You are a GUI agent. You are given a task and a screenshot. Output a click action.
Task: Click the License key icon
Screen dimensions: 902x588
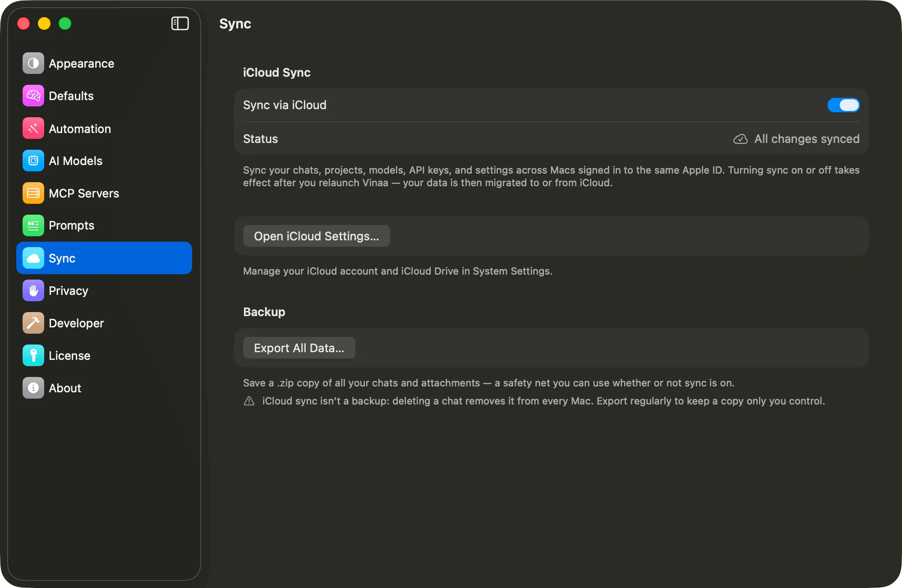coord(33,355)
